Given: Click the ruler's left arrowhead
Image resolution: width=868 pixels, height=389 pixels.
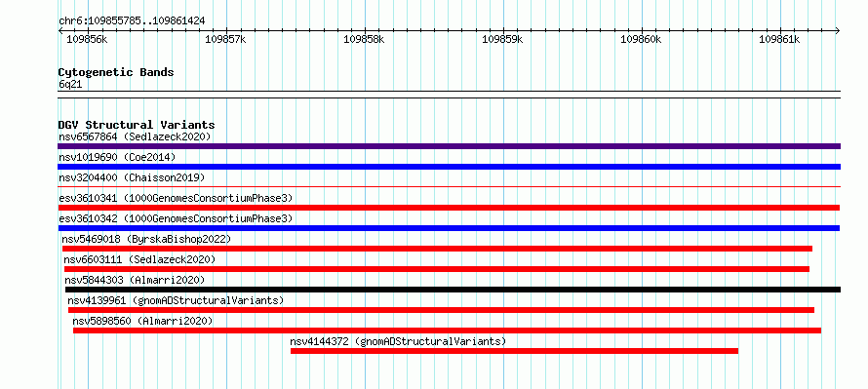Looking at the screenshot, I should point(60,30).
